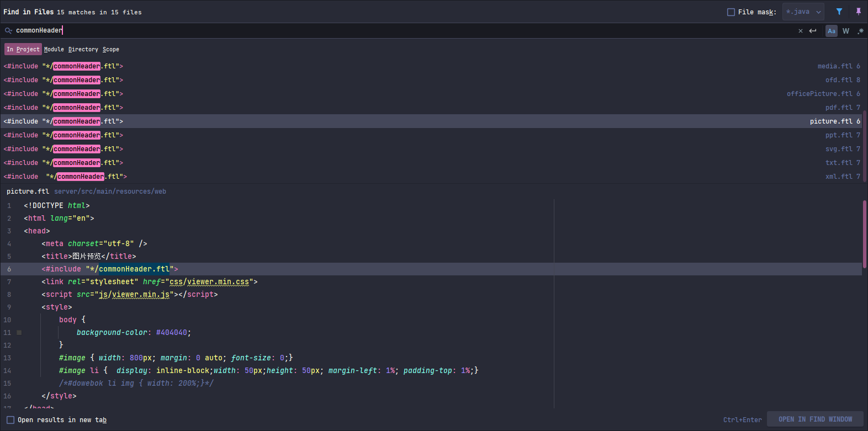This screenshot has height=431, width=868.
Task: Select the officePicture.ftl search result
Action: [432, 94]
